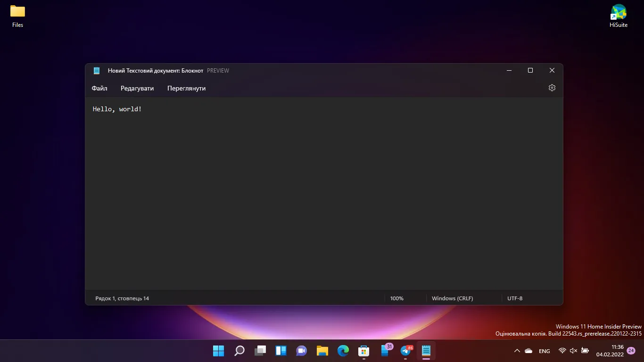Open the Microsoft Store from the taskbar

point(363,351)
